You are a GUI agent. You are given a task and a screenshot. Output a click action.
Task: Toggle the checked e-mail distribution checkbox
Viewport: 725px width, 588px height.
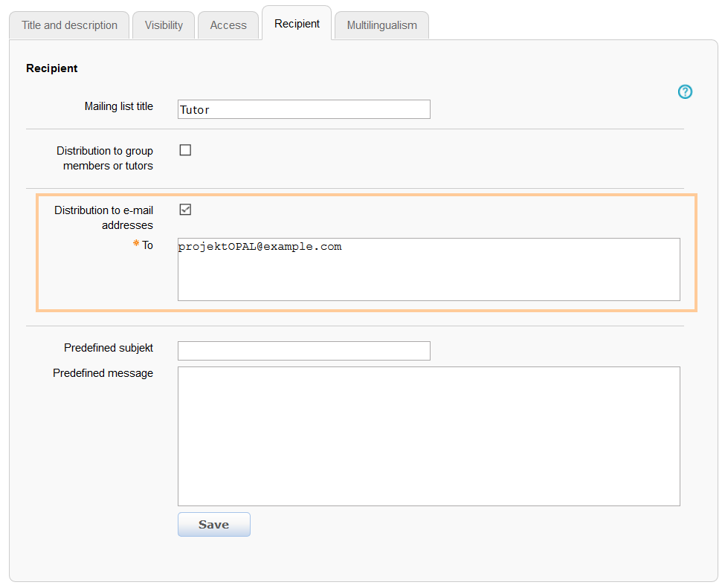coord(185,209)
